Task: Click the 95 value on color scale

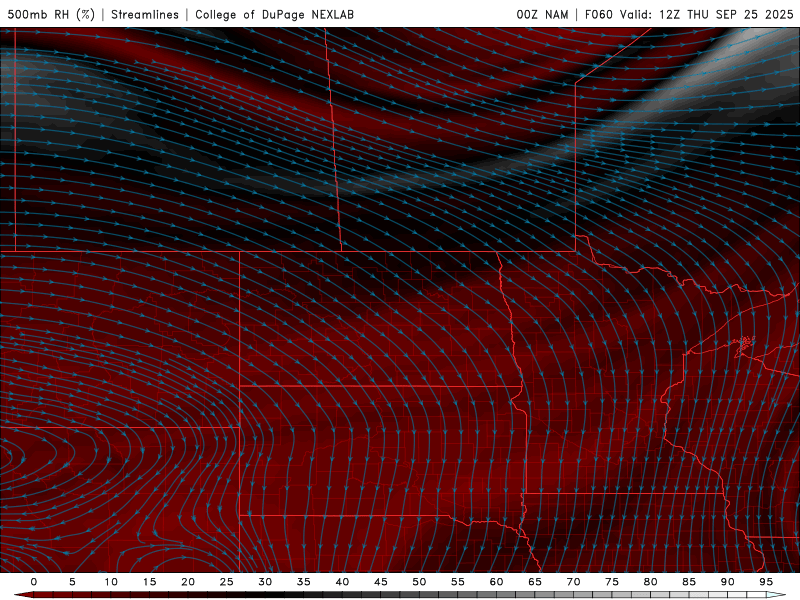Action: coord(766,582)
